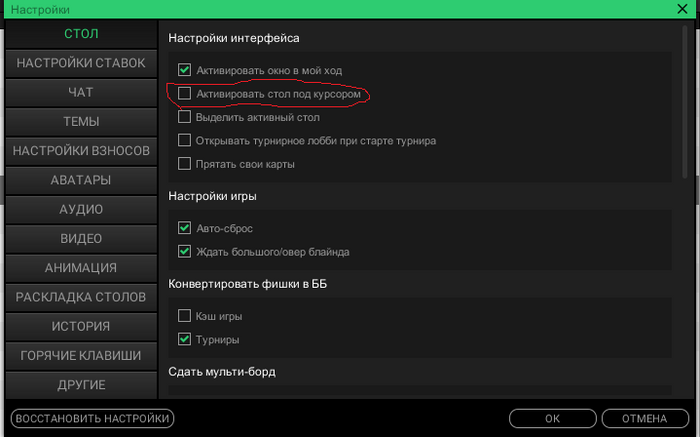Open the ЧАТ settings tab
The height and width of the screenshot is (437, 700).
(x=81, y=92)
